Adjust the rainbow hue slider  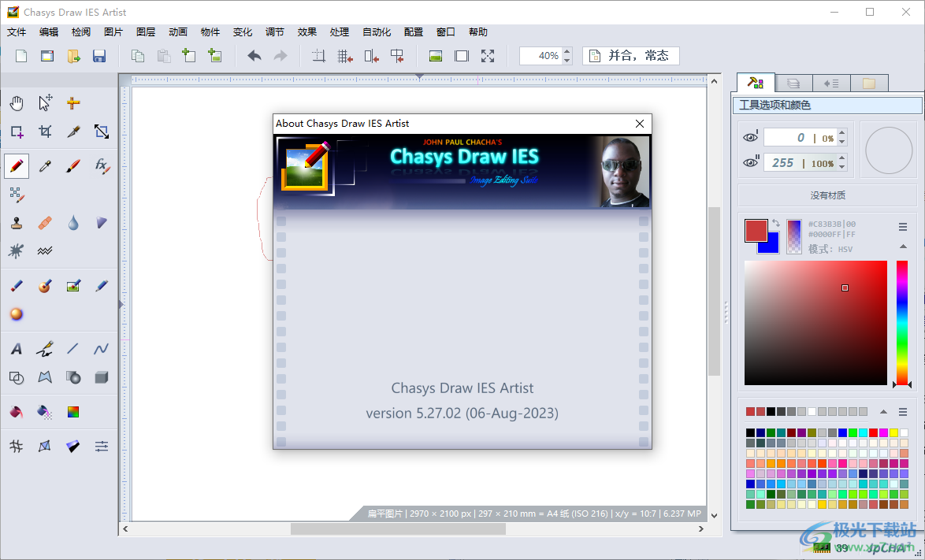pos(902,323)
